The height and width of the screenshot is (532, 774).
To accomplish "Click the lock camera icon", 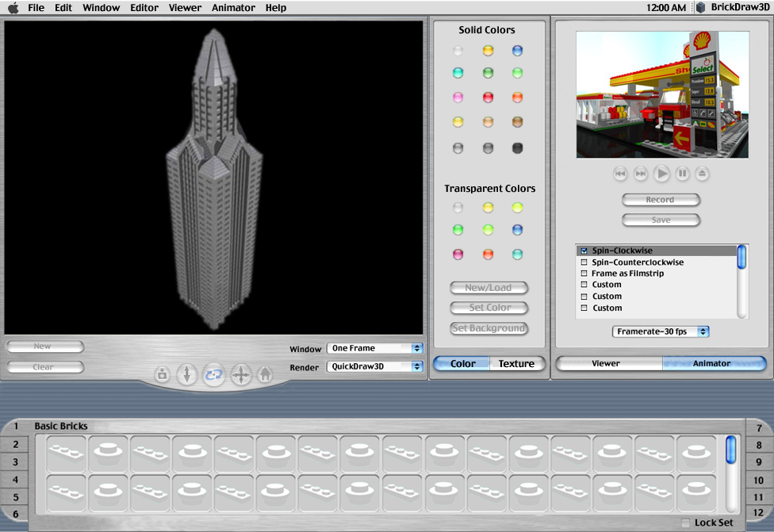I will click(162, 374).
